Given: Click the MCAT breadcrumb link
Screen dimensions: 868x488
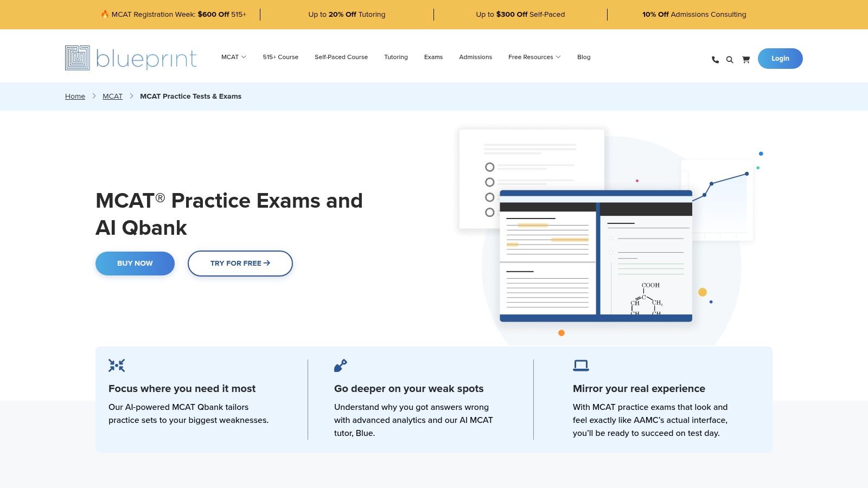Looking at the screenshot, I should point(112,97).
